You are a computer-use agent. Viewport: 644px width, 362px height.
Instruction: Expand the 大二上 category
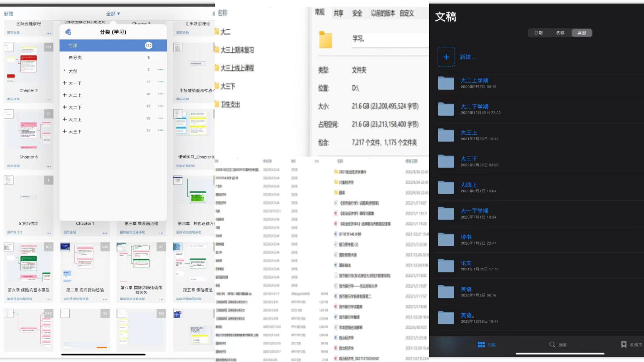pos(65,95)
